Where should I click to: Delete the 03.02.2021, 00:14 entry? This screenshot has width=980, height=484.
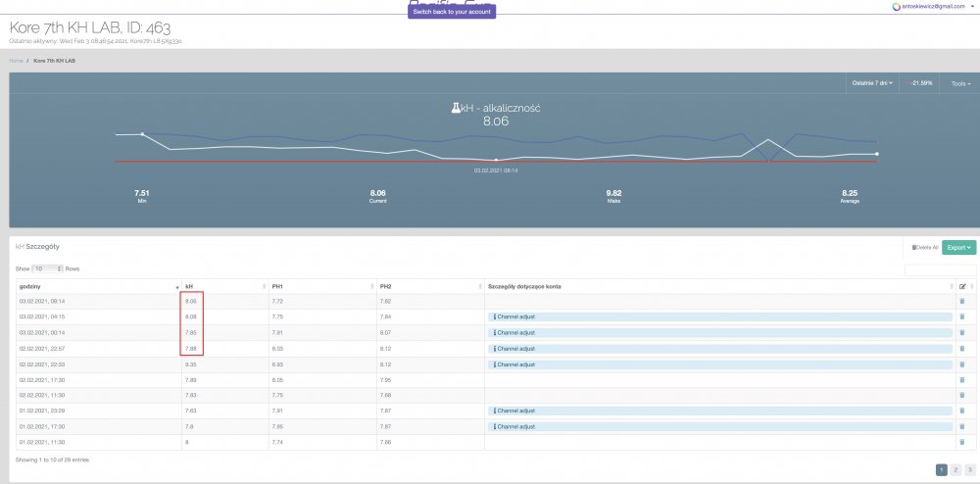point(961,332)
